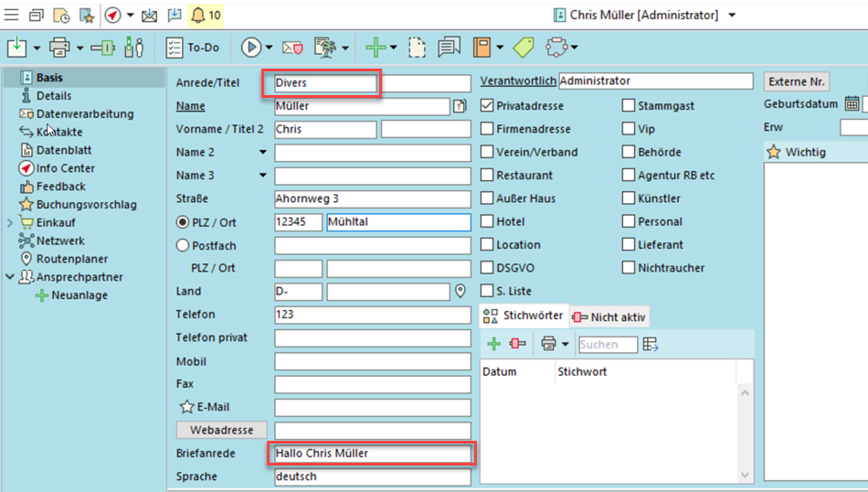Image resolution: width=868 pixels, height=492 pixels.
Task: Click green plus in Stichwörter toolbar
Action: click(x=493, y=344)
